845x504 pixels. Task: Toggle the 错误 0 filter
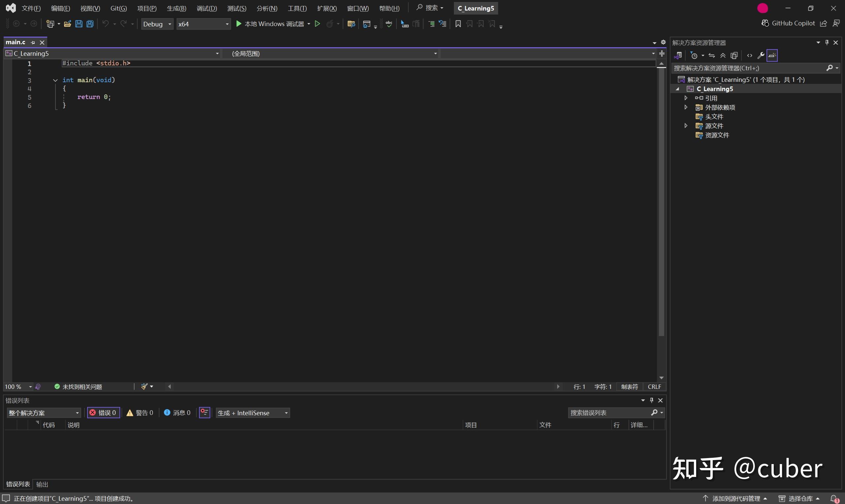point(103,412)
